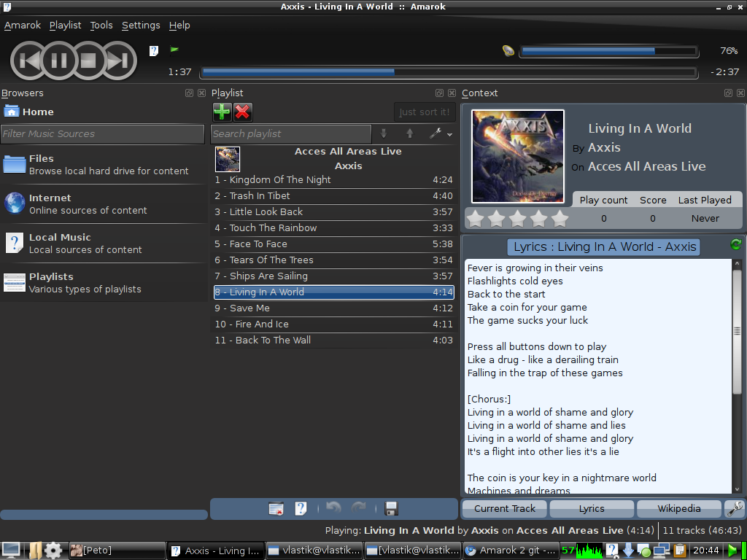This screenshot has width=747, height=560.
Task: Reload the lyrics with green refresh icon
Action: pos(735,245)
